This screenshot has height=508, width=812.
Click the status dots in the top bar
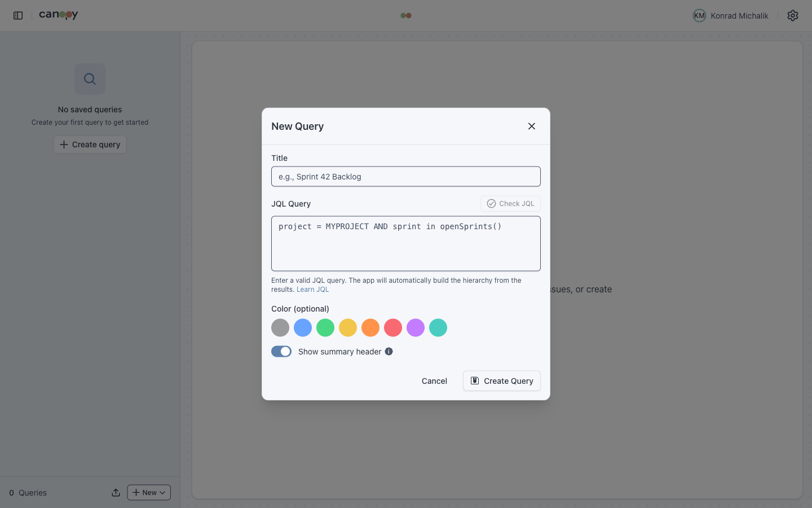point(405,15)
